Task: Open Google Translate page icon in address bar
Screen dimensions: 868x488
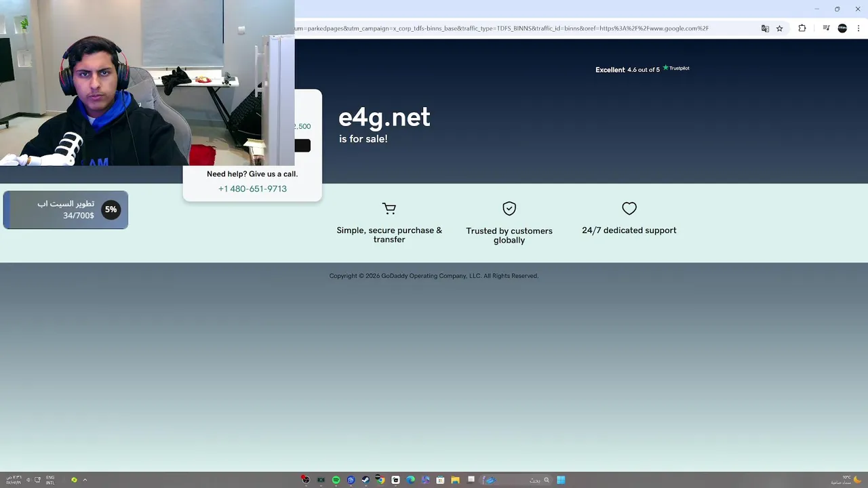Action: tap(765, 28)
